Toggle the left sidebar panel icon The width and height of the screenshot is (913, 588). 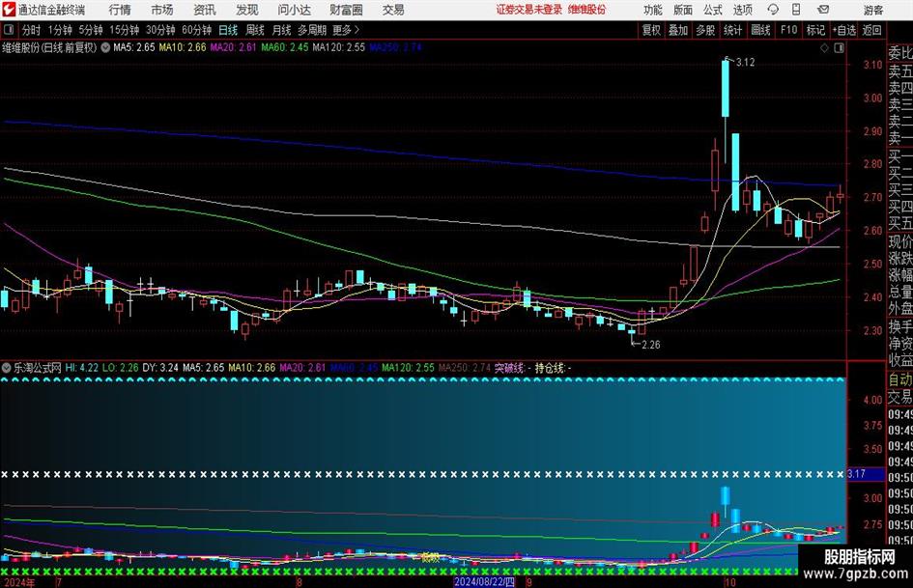point(9,30)
